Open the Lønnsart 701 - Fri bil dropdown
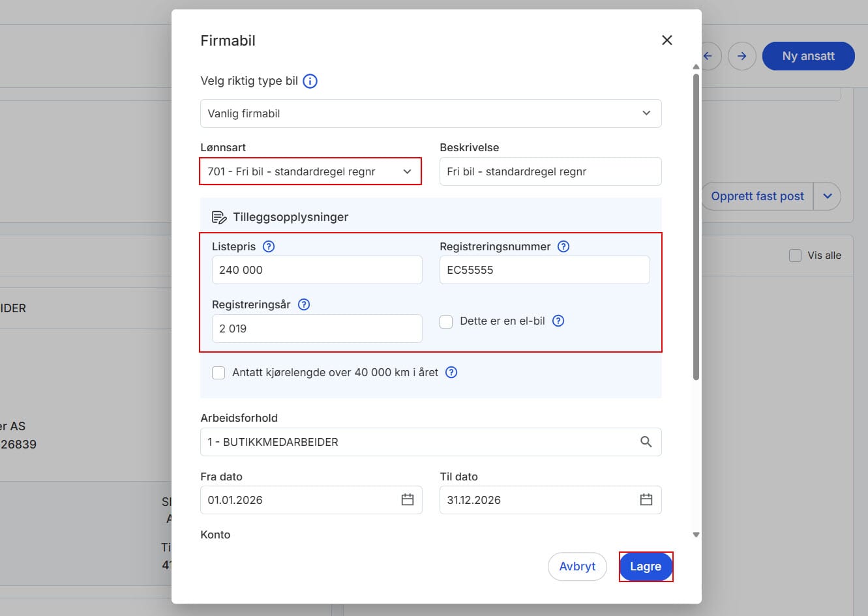The height and width of the screenshot is (616, 868). click(x=310, y=171)
